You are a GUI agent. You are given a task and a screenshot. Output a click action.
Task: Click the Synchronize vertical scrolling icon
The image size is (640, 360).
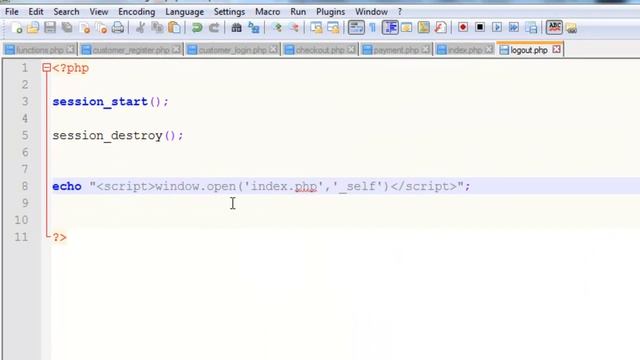click(x=316, y=28)
